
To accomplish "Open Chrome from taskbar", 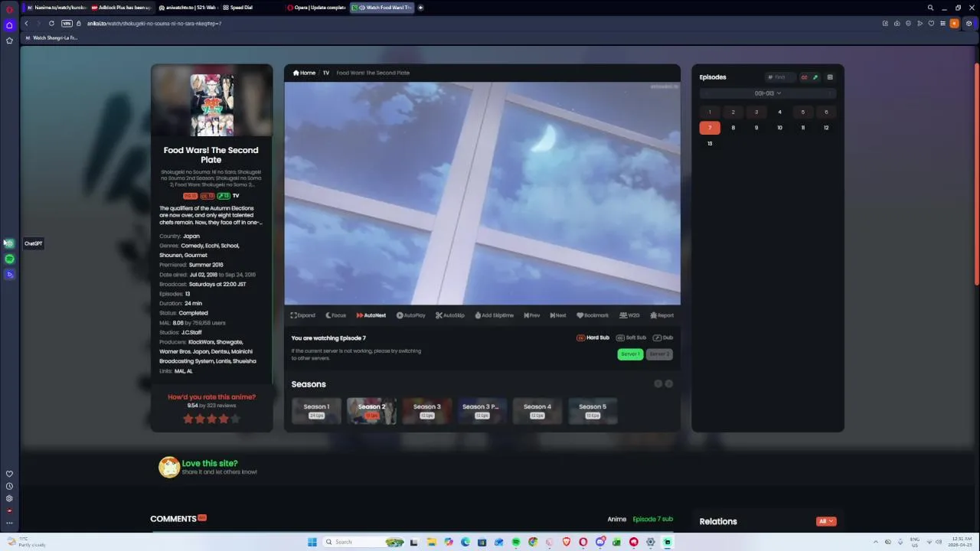I will (x=533, y=542).
